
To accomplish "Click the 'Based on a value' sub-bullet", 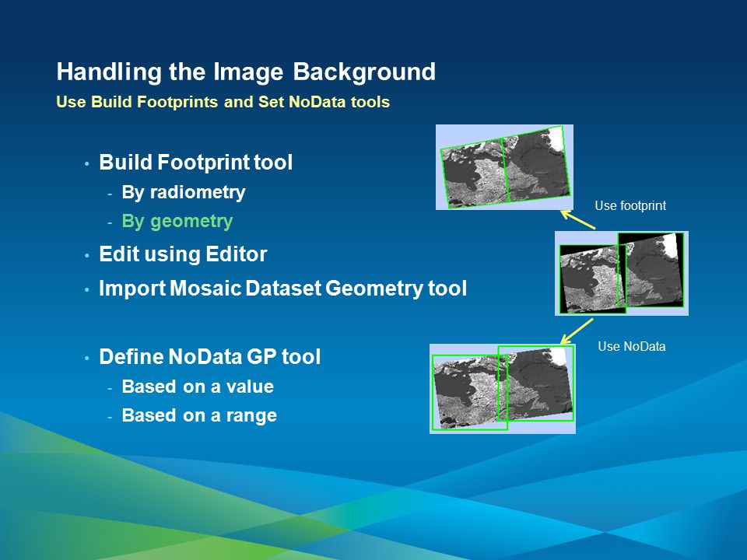I will [198, 387].
